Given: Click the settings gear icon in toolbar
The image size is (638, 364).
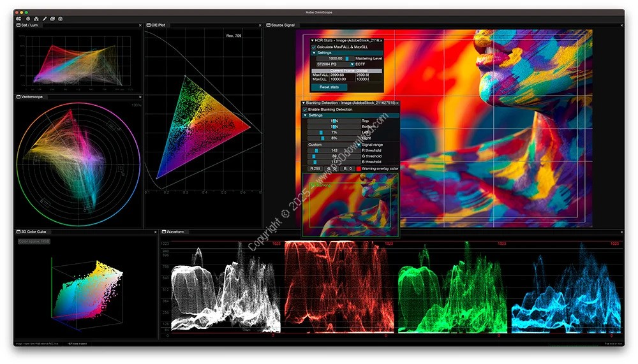Looking at the screenshot, I should pyautogui.click(x=27, y=19).
